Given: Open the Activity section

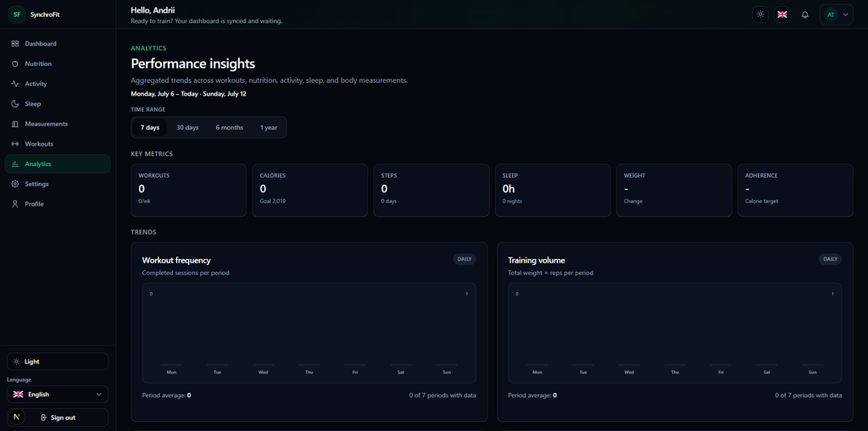Looking at the screenshot, I should 58,84.
